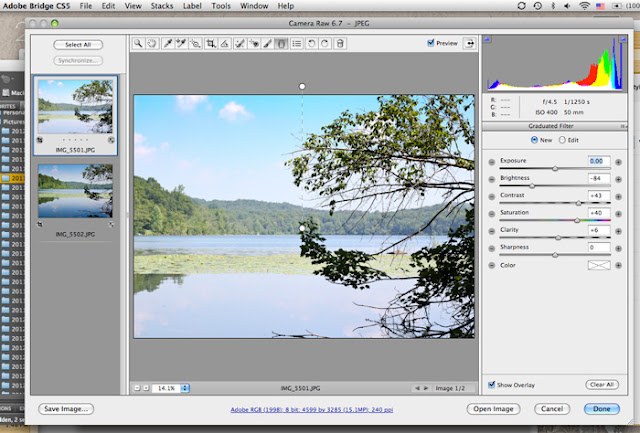Decrease Sharpness with the minus icon

[x=492, y=249]
